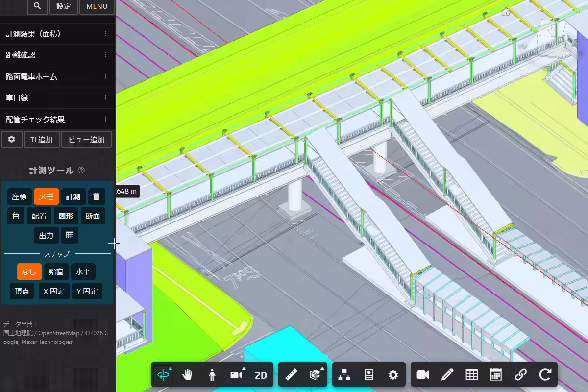The height and width of the screenshot is (392, 588).
Task: Click the home icon on the view cube
Action: point(506,11)
